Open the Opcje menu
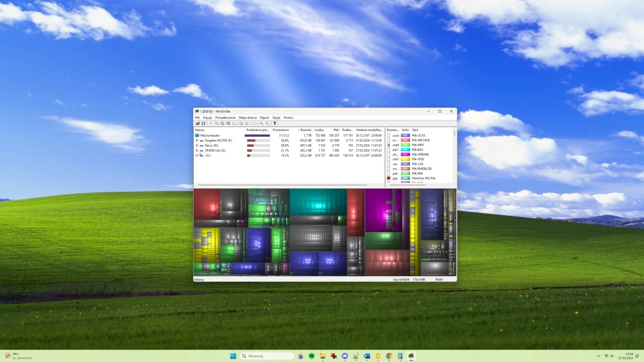644x362 pixels. click(x=275, y=117)
